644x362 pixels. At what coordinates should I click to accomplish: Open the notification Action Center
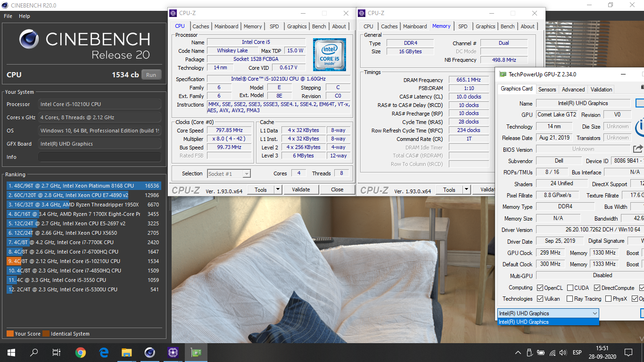[x=628, y=353]
